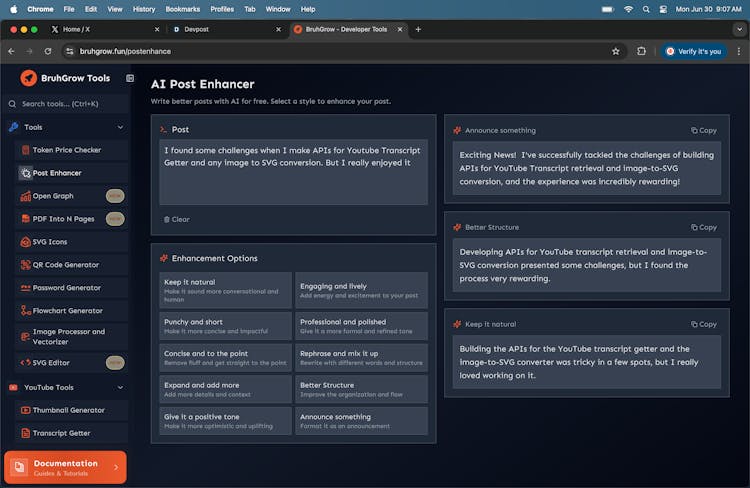
Task: Click the BruhGrow rocket logo icon
Action: pos(28,78)
